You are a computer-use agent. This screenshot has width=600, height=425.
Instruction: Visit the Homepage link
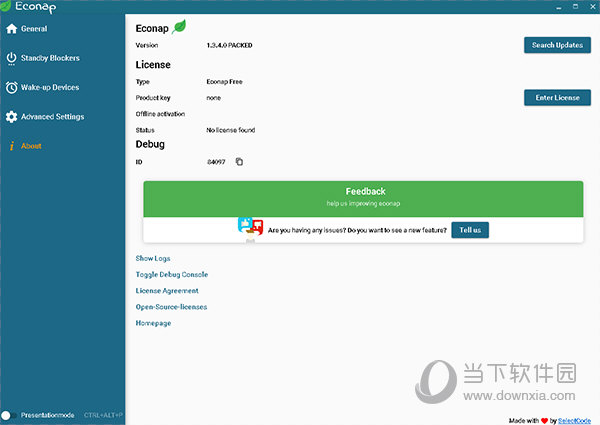153,323
